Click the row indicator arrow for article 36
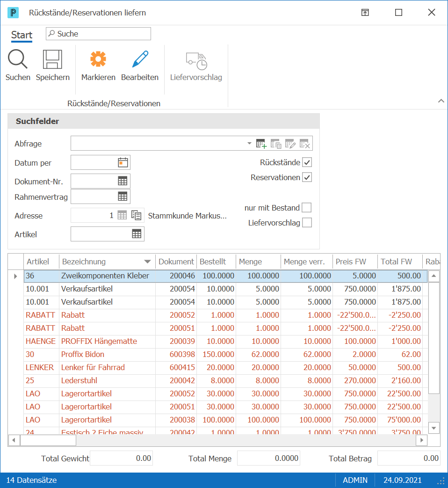Screen dimensions: 448x488 coord(15,276)
